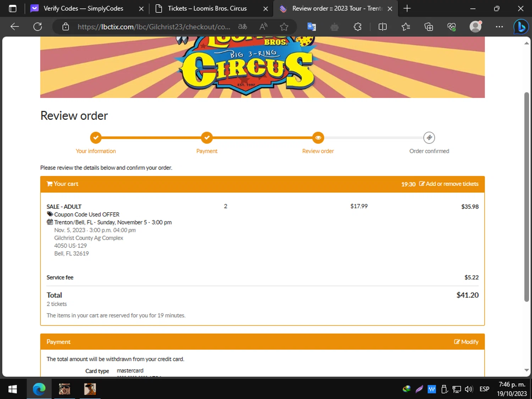
Task: Open the tab actions menu icon
Action: click(12, 9)
